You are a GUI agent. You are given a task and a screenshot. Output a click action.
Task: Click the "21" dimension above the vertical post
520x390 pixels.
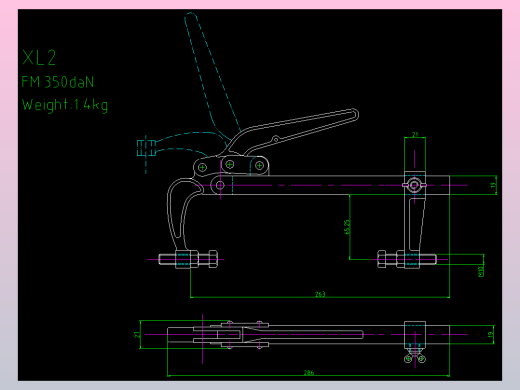[x=415, y=134]
